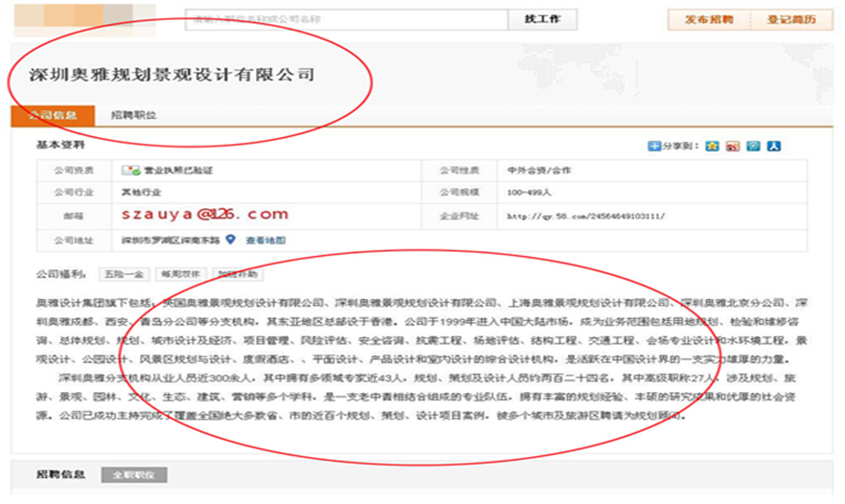Image resolution: width=845 pixels, height=504 pixels.
Task: Click the third share icon (blue)
Action: [754, 147]
